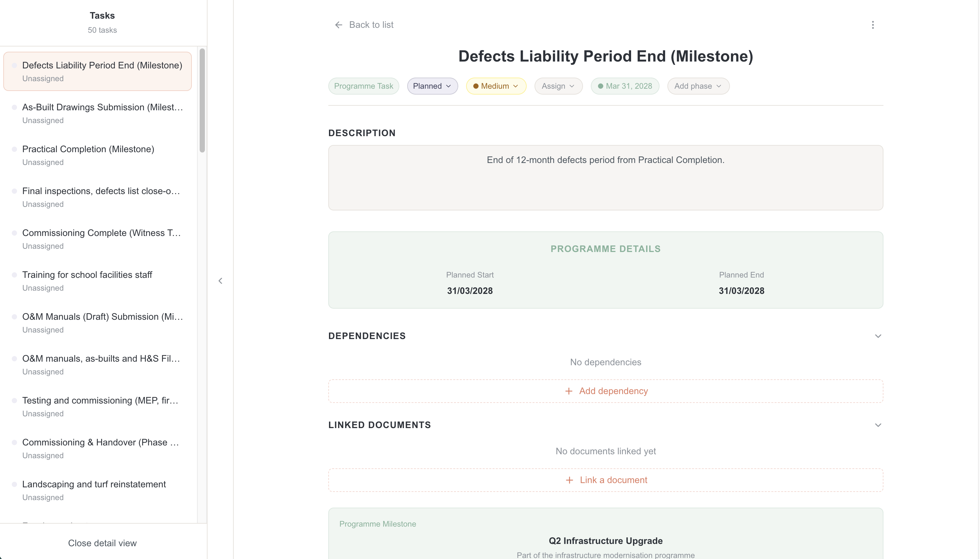Open the three-dot more options menu
The image size is (980, 559).
873,25
